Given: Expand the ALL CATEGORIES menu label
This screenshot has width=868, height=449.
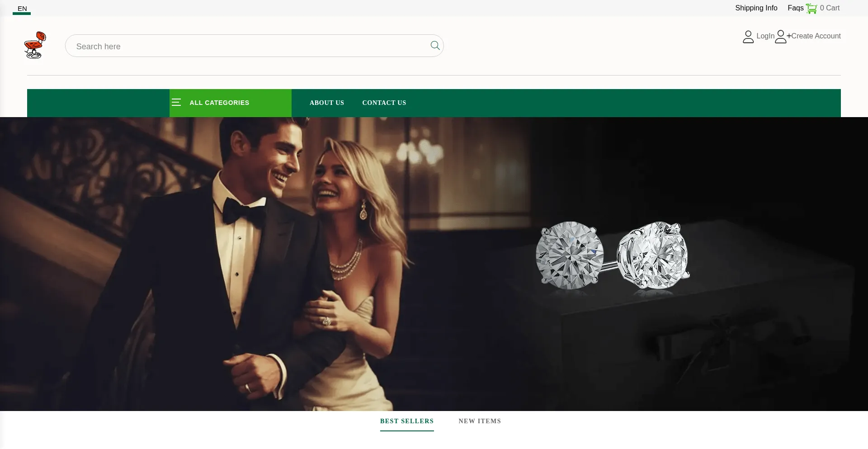Looking at the screenshot, I should point(219,103).
